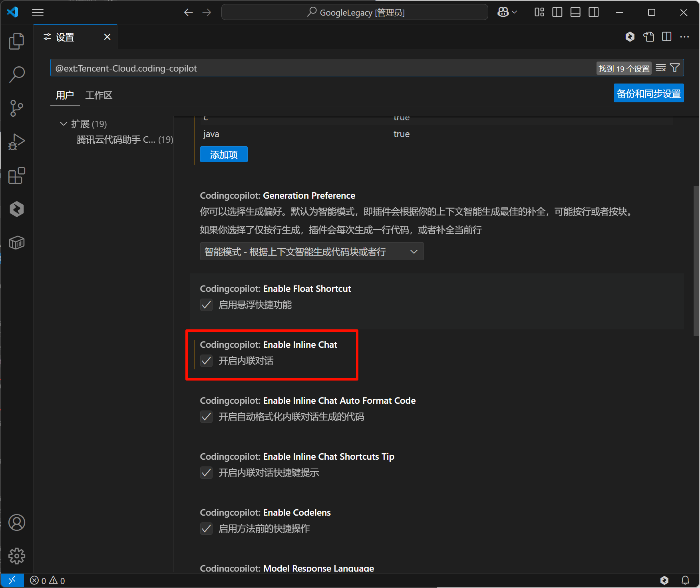Screen dimensions: 700x588
Task: Open the settings filter funnel
Action: click(x=675, y=68)
